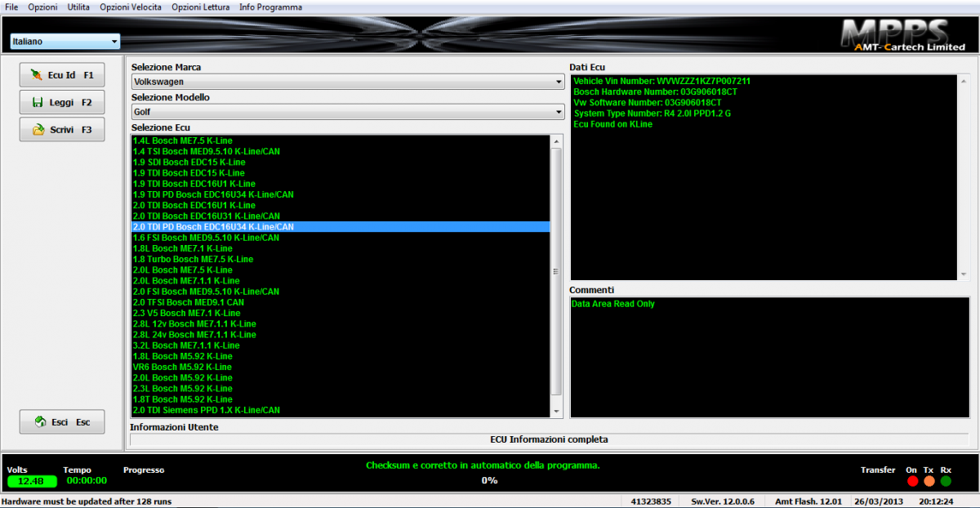Select 2.0L Bosch M5.92 K-Line
980x508 pixels.
tap(341, 377)
